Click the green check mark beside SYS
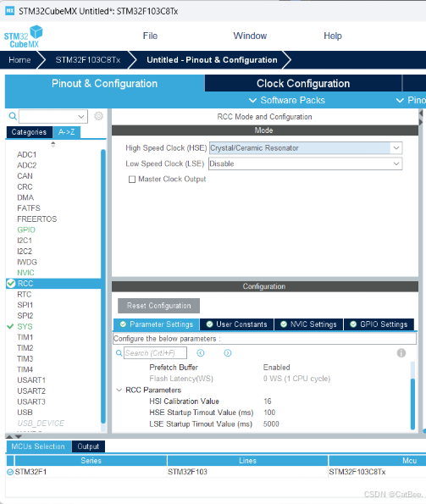This screenshot has width=426, height=504. click(x=10, y=326)
